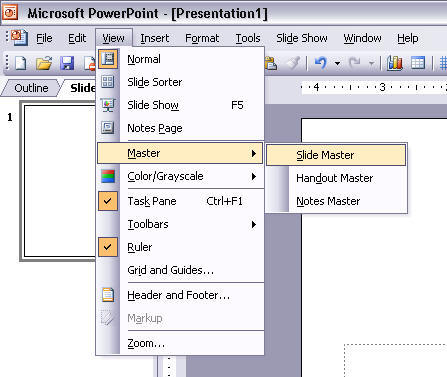Click the document icon beside File menu
Viewport: 447px width, 377px height.
(20, 38)
